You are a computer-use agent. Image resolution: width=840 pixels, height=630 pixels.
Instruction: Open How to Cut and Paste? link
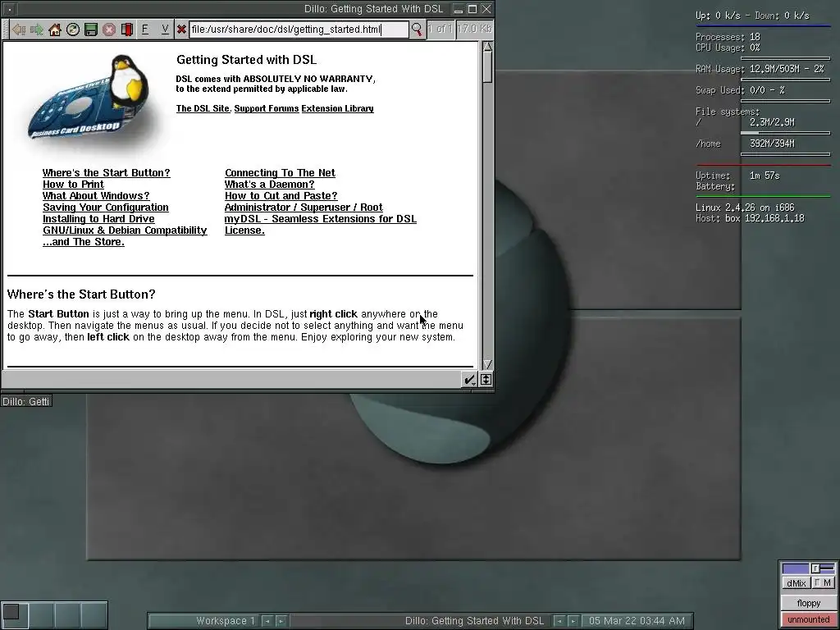tap(281, 195)
